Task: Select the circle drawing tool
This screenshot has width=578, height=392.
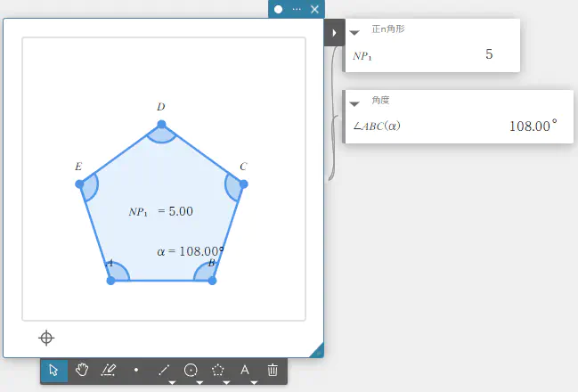Action: 191,371
